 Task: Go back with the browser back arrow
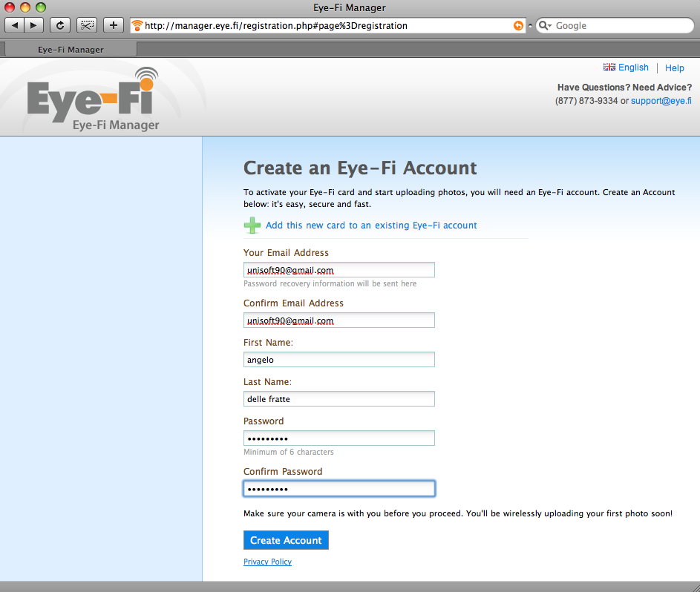[x=14, y=25]
